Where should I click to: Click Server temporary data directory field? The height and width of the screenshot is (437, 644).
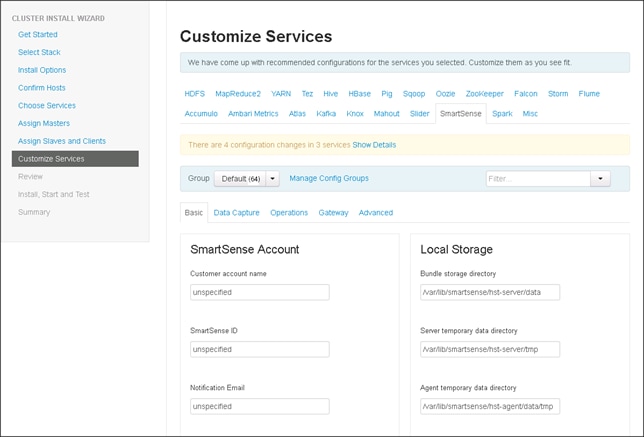[x=490, y=350]
